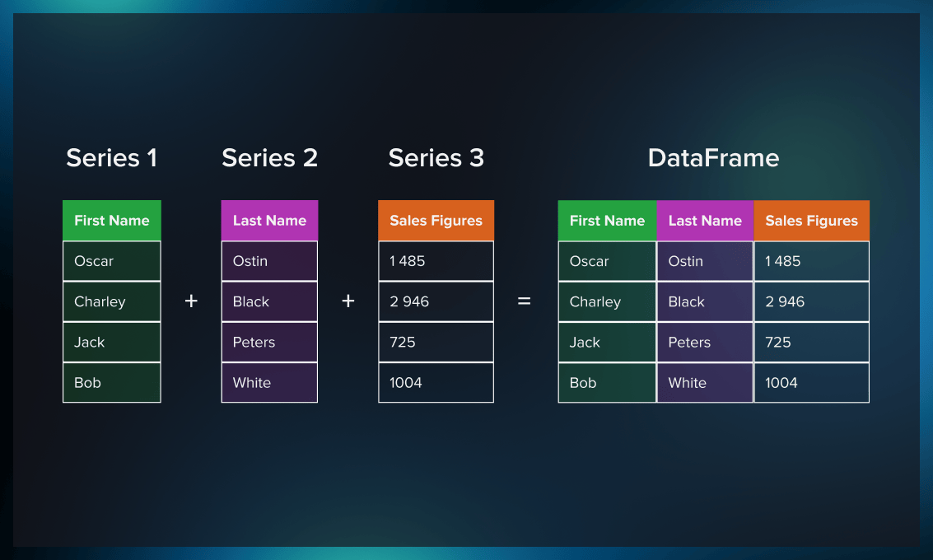Image resolution: width=933 pixels, height=560 pixels.
Task: Select the purple Last Name header in Series 2
Action: tap(269, 220)
